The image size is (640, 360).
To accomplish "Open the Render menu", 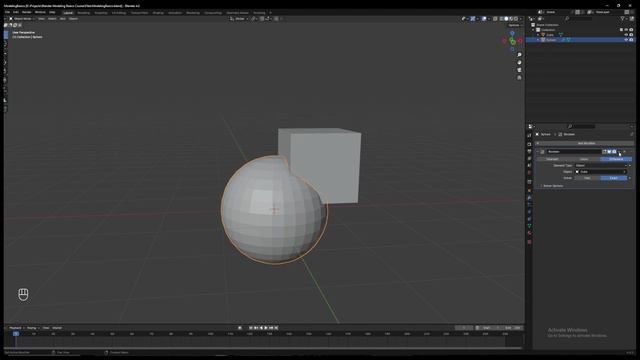I will (27, 12).
